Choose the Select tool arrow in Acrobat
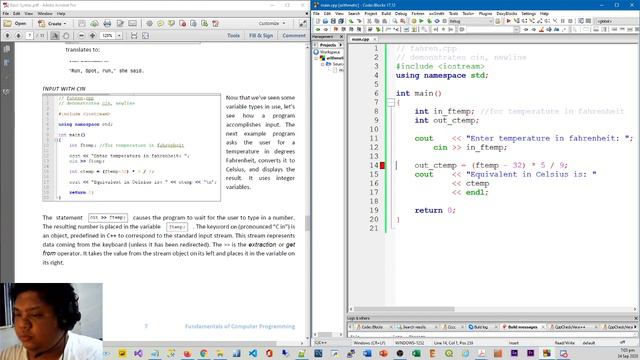 (55, 36)
